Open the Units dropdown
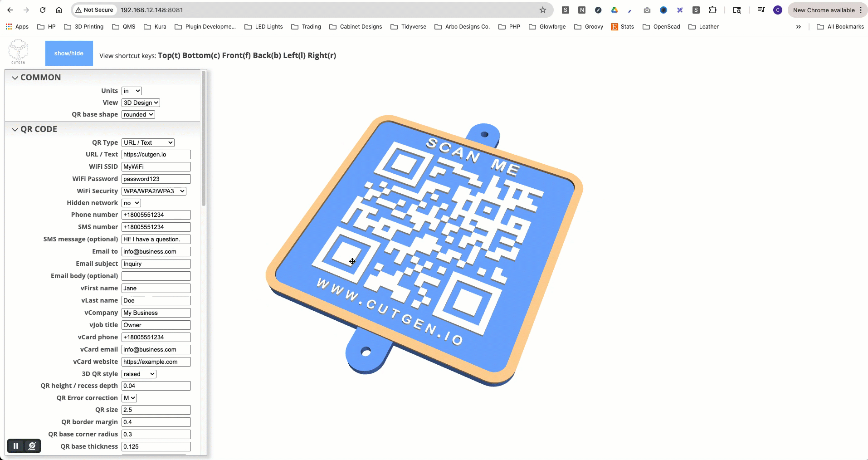868x460 pixels. coord(132,91)
